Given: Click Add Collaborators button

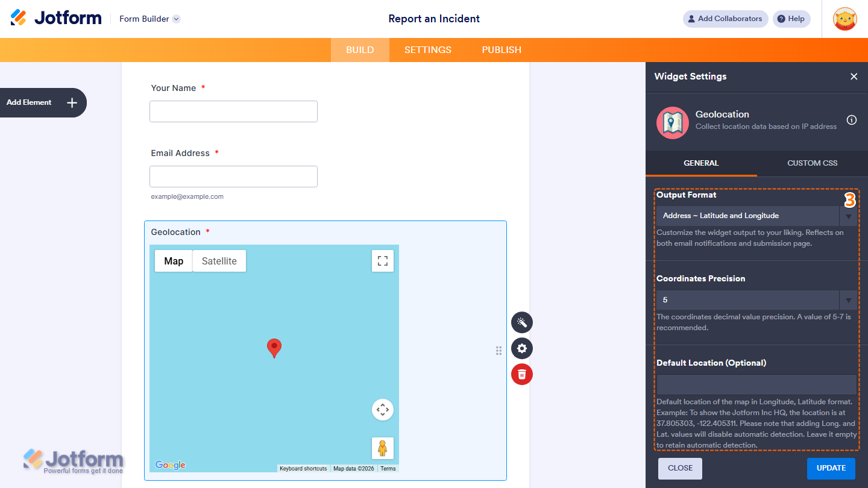Looking at the screenshot, I should point(725,19).
